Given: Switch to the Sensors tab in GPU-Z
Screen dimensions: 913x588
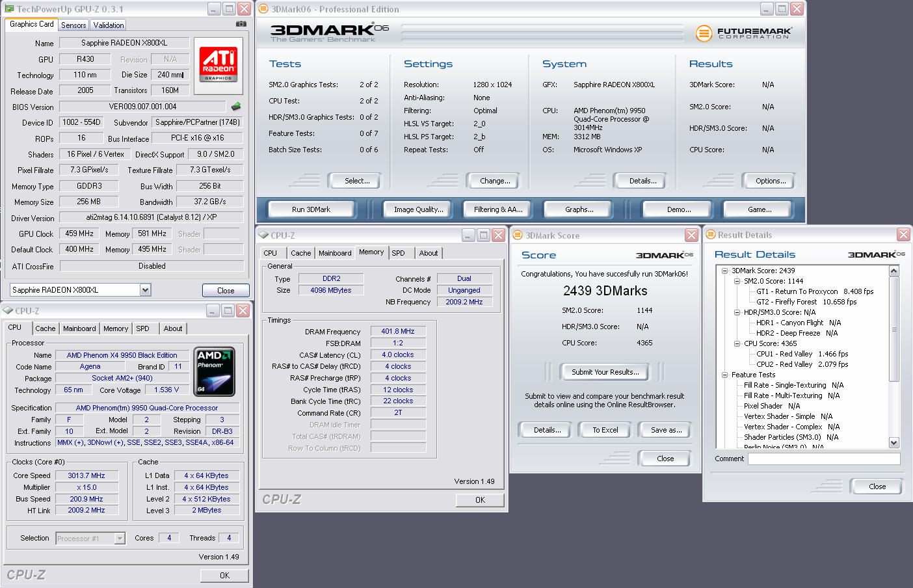Looking at the screenshot, I should (x=73, y=25).
